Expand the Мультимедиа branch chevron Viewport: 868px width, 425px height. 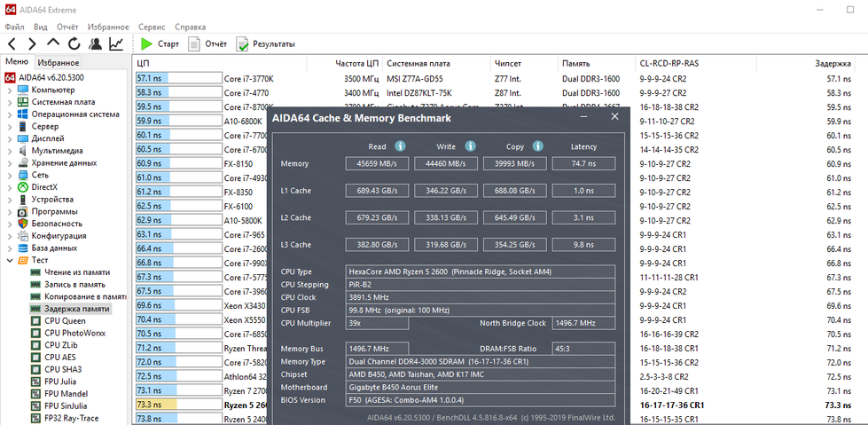click(10, 151)
